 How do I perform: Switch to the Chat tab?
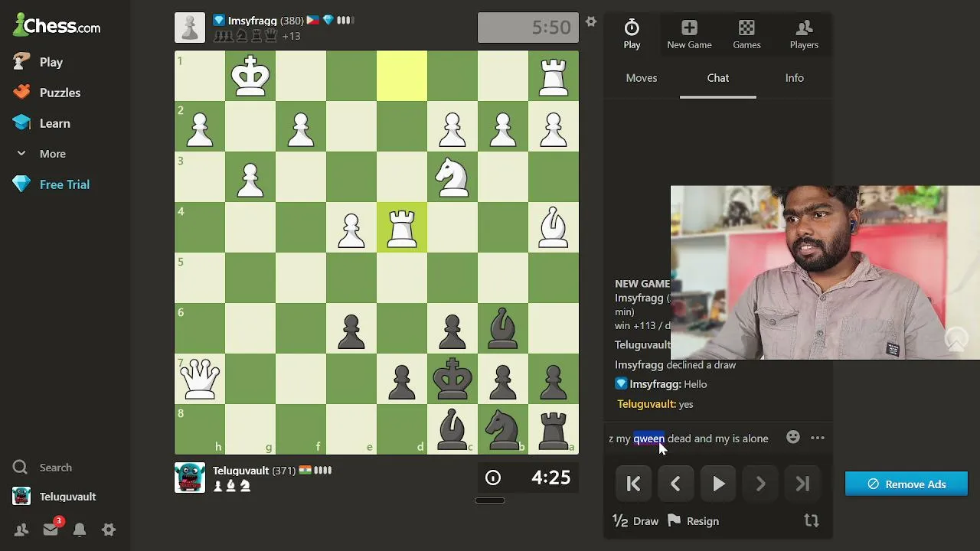718,78
